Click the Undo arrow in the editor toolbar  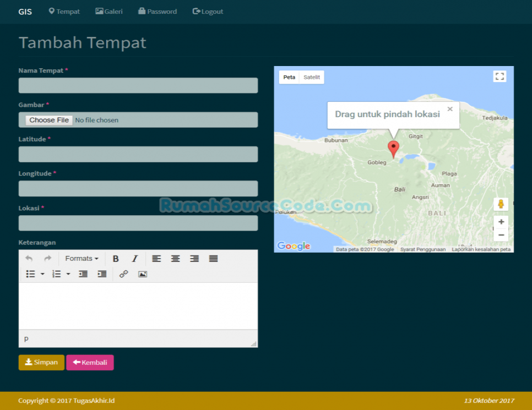[29, 258]
